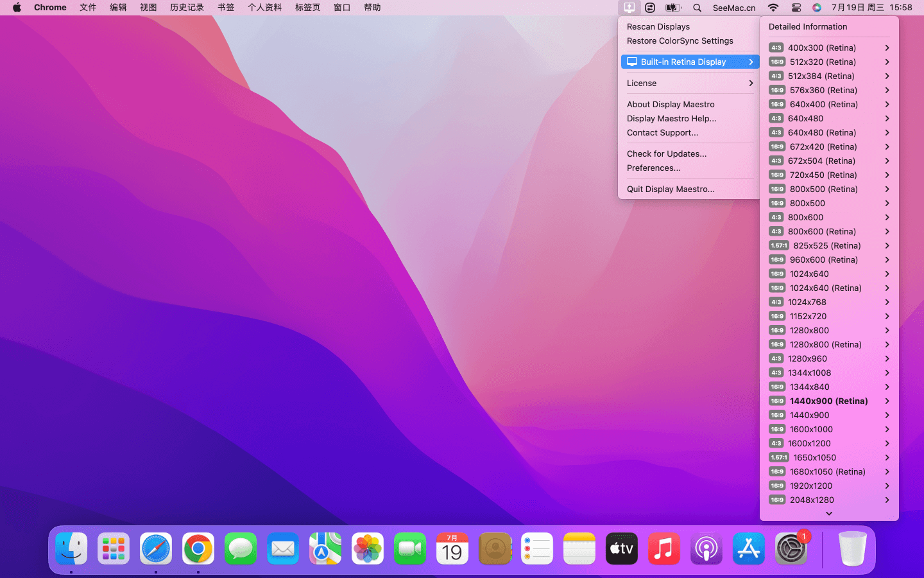Image resolution: width=924 pixels, height=578 pixels.
Task: Open System Preferences in the Dock
Action: (x=791, y=549)
